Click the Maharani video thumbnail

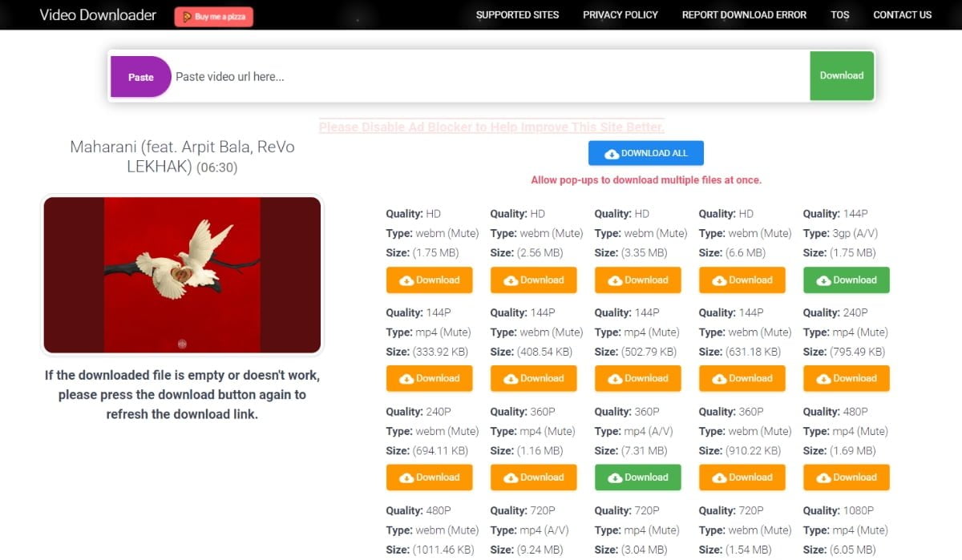coord(182,275)
